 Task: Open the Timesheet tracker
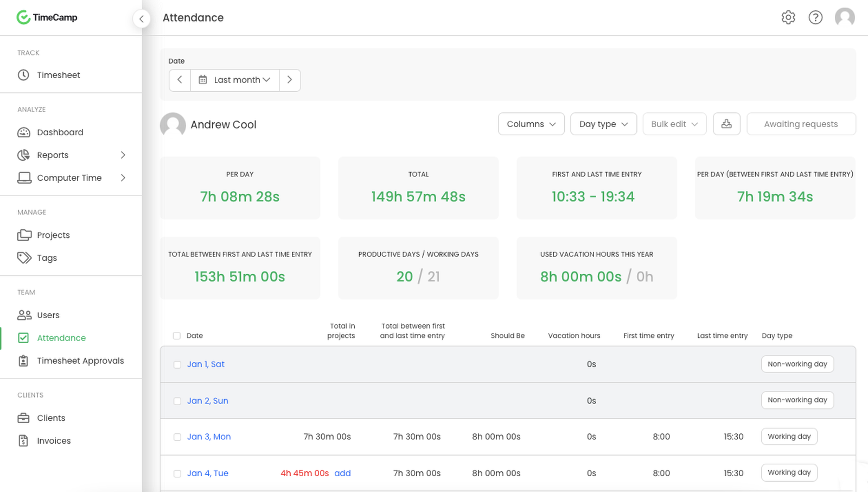click(x=58, y=75)
